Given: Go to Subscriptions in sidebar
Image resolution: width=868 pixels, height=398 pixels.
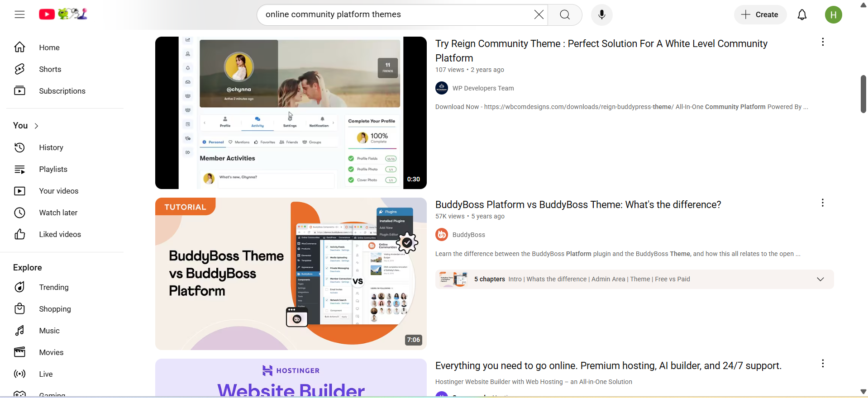Looking at the screenshot, I should (62, 91).
